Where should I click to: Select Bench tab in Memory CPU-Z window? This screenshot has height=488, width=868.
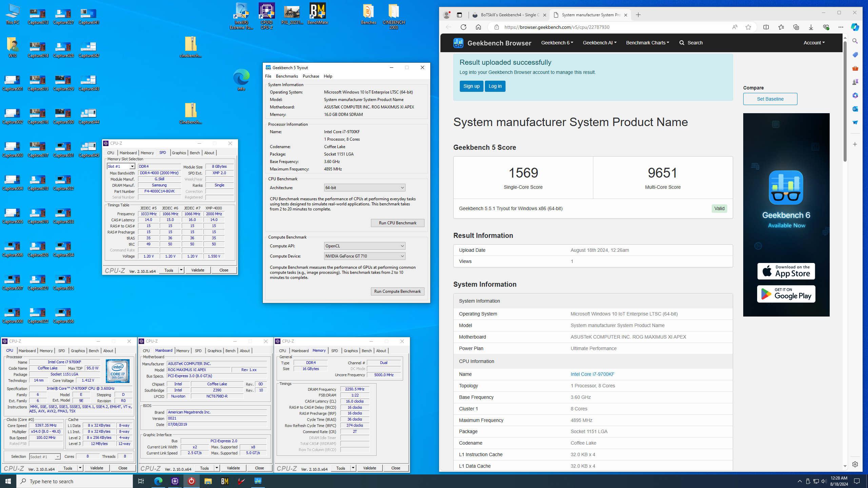point(367,351)
